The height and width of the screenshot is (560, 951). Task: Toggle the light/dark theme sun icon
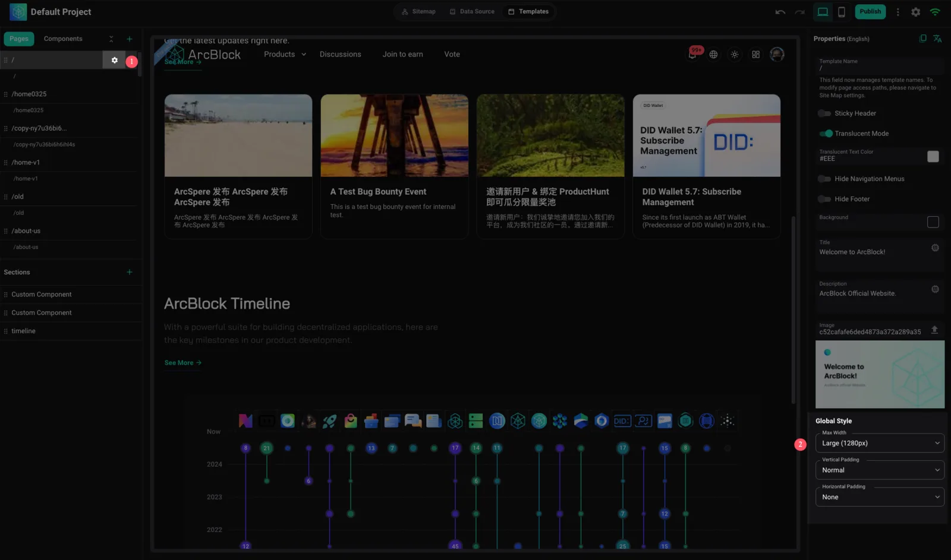(735, 55)
